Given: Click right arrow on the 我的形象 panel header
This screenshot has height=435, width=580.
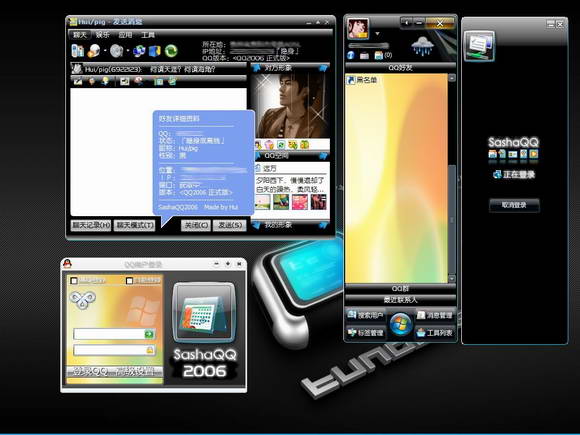Looking at the screenshot, I should (323, 225).
